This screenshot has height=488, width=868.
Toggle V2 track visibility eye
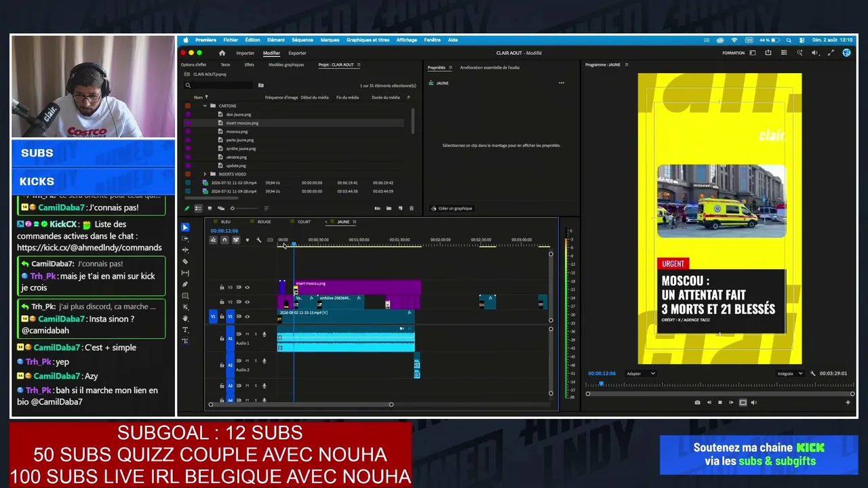pos(247,302)
